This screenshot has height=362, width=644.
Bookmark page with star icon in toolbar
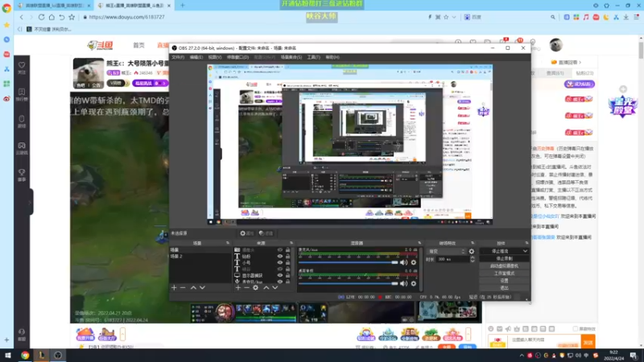pyautogui.click(x=72, y=17)
